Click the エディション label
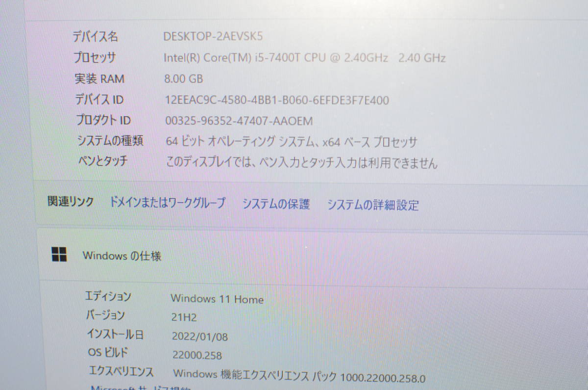This screenshot has width=588, height=390. (x=108, y=296)
